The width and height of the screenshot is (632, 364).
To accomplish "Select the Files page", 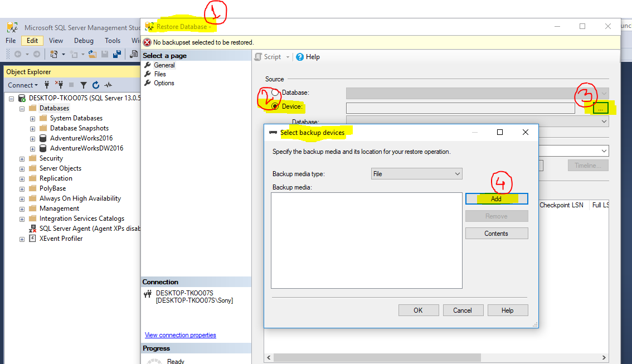I will (159, 74).
